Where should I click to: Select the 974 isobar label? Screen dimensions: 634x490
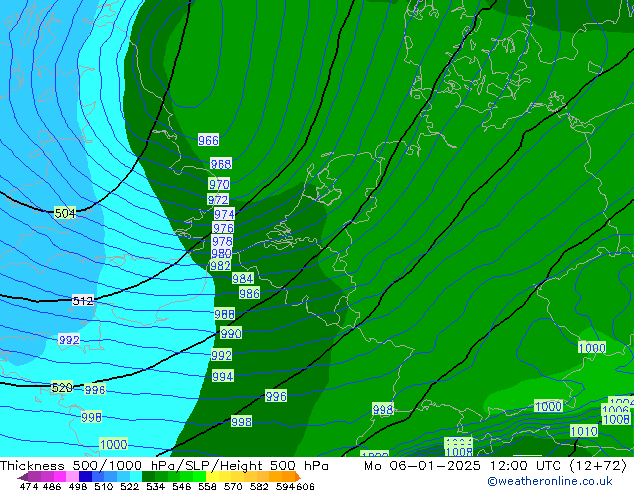[224, 214]
